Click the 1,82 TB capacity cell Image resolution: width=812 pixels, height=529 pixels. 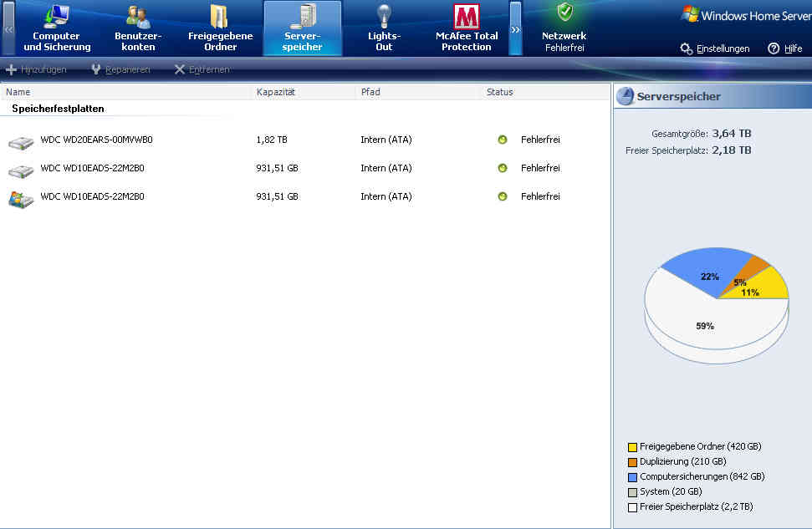271,140
